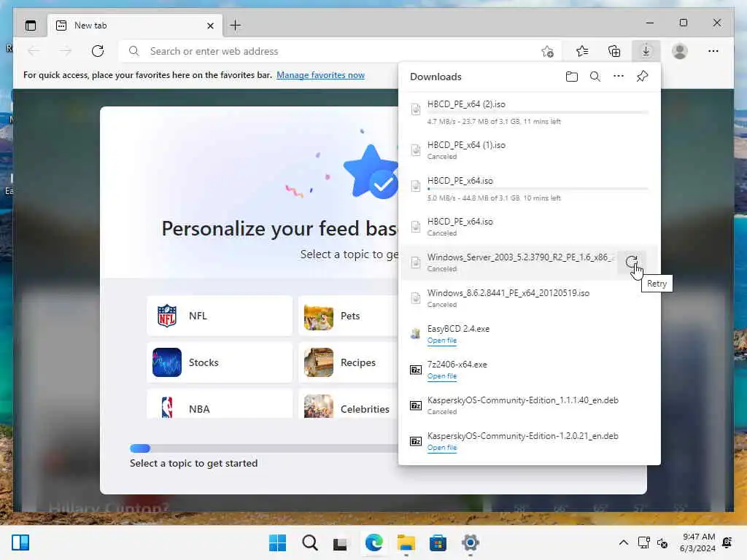This screenshot has width=747, height=560.
Task: Open File Explorer from taskbar
Action: 406,542
